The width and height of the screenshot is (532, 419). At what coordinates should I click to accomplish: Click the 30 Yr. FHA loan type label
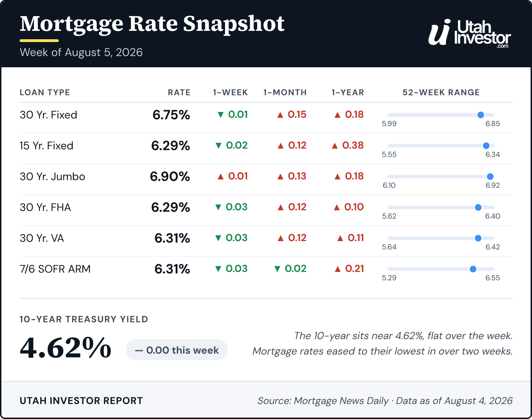coord(45,207)
